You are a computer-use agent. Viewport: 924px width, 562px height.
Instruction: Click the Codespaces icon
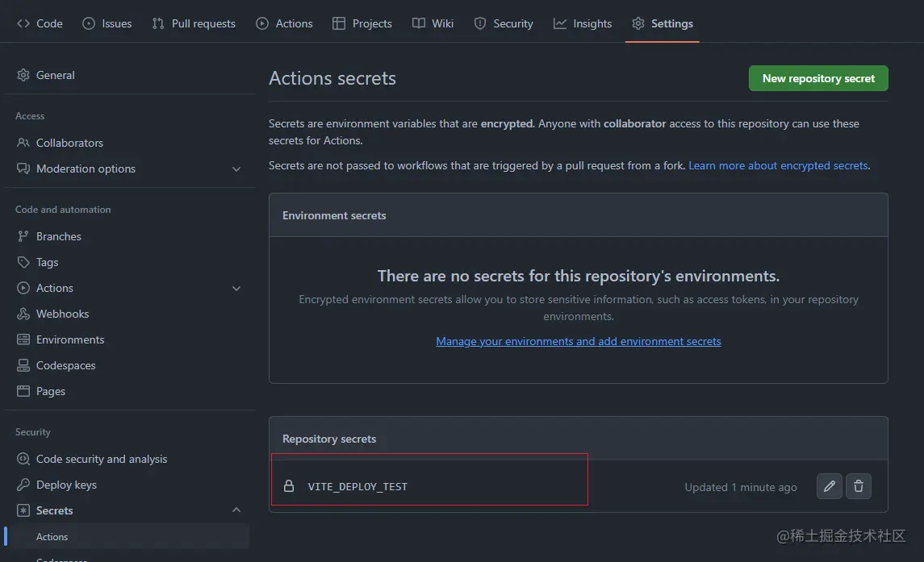(x=23, y=365)
